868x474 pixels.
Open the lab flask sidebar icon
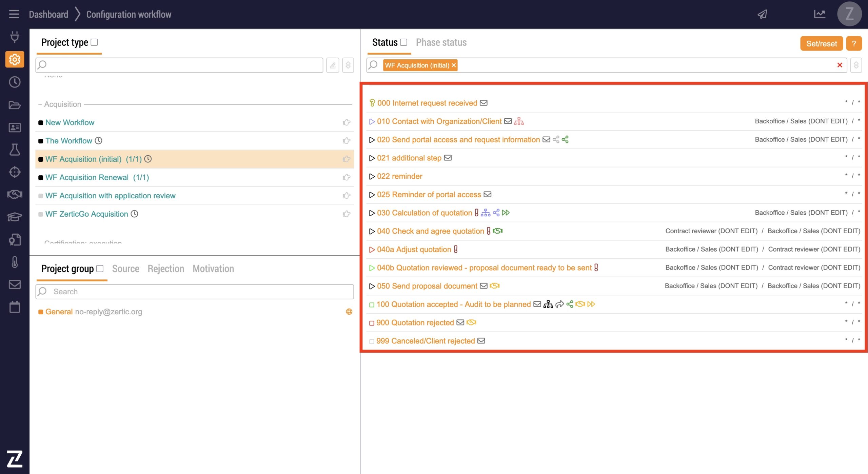15,150
